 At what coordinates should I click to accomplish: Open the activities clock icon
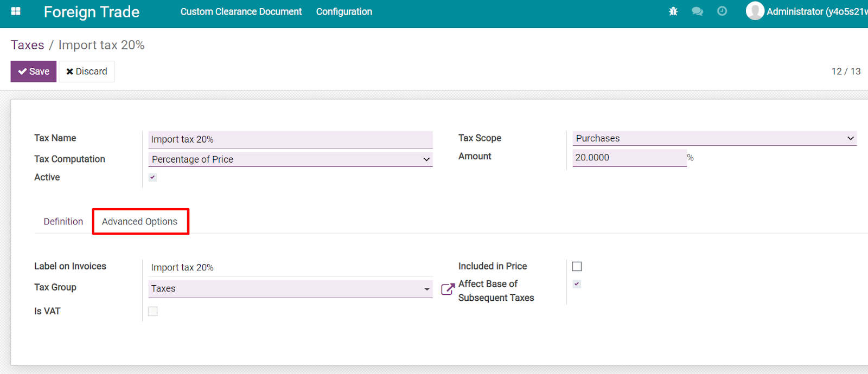tap(722, 11)
